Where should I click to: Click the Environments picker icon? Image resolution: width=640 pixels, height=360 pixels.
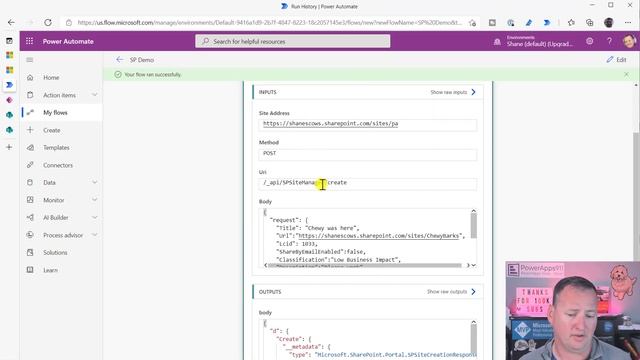point(497,42)
